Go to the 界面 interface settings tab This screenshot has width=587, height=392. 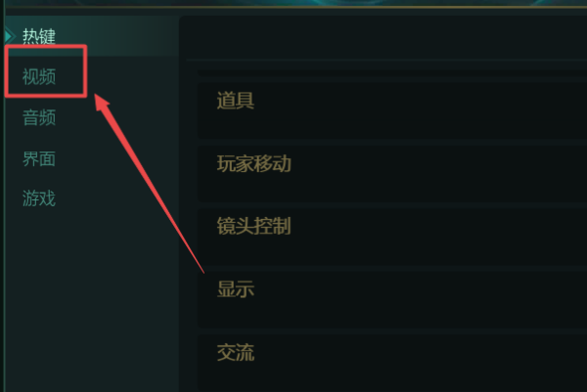tap(39, 158)
